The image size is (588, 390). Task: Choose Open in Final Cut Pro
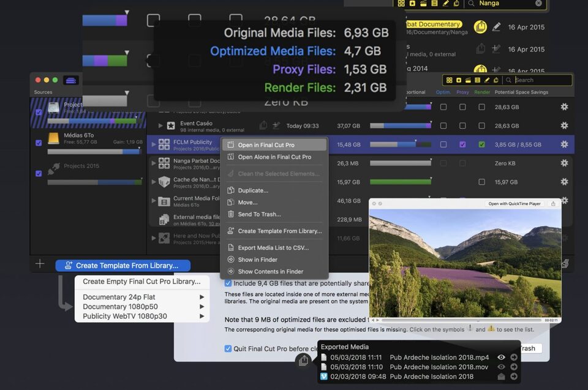[x=266, y=145]
